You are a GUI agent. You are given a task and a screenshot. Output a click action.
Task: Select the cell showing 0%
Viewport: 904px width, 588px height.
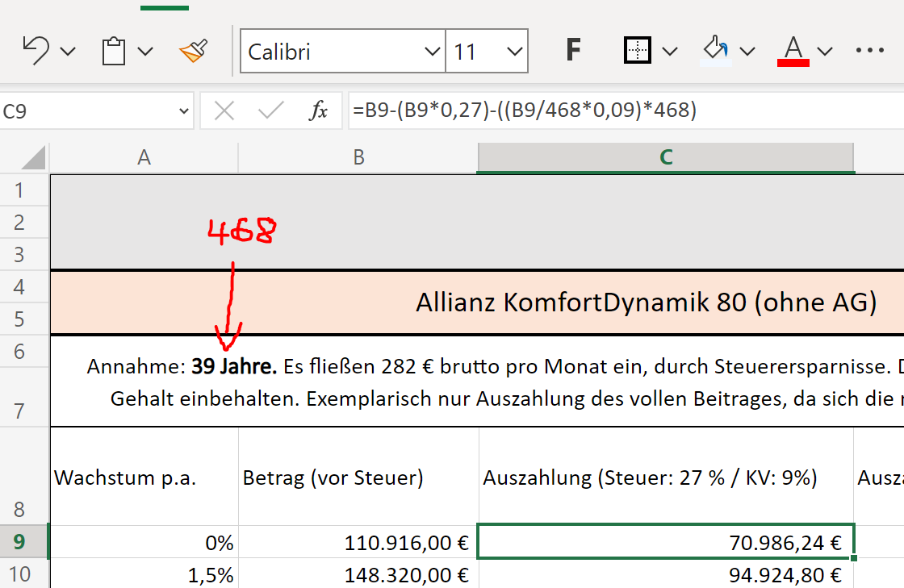144,542
